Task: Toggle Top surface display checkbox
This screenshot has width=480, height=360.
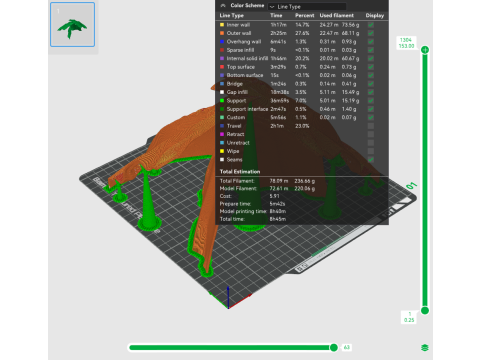Action: click(371, 67)
